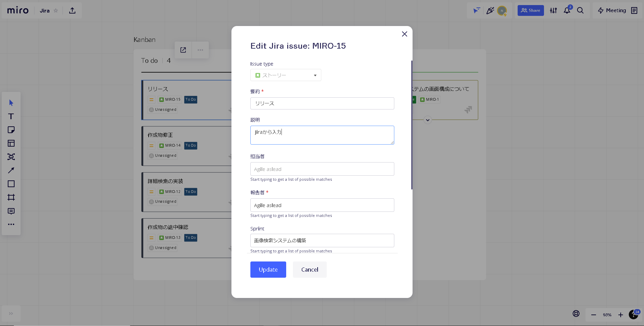
Task: Select the Text tool
Action: tap(11, 116)
